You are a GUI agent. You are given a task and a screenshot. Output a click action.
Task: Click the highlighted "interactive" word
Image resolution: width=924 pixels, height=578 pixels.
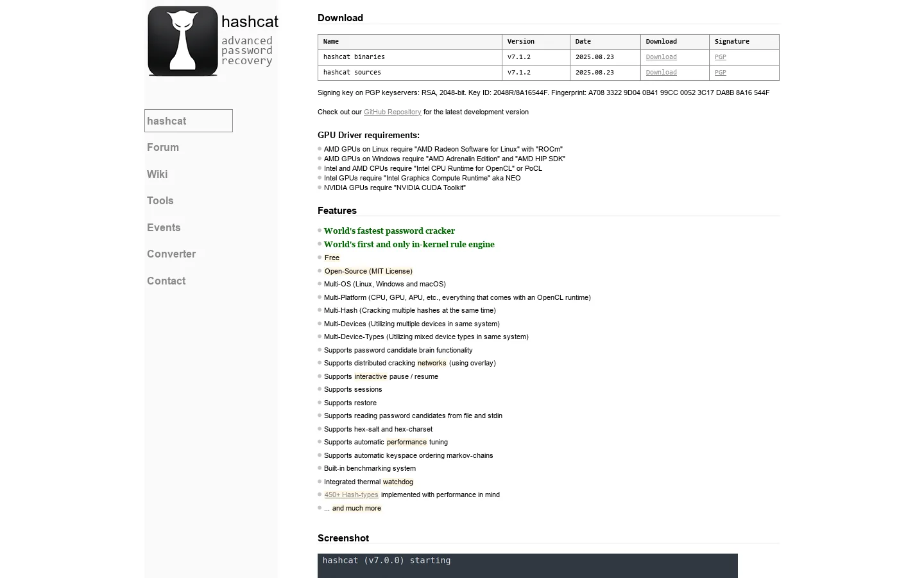[x=371, y=377]
